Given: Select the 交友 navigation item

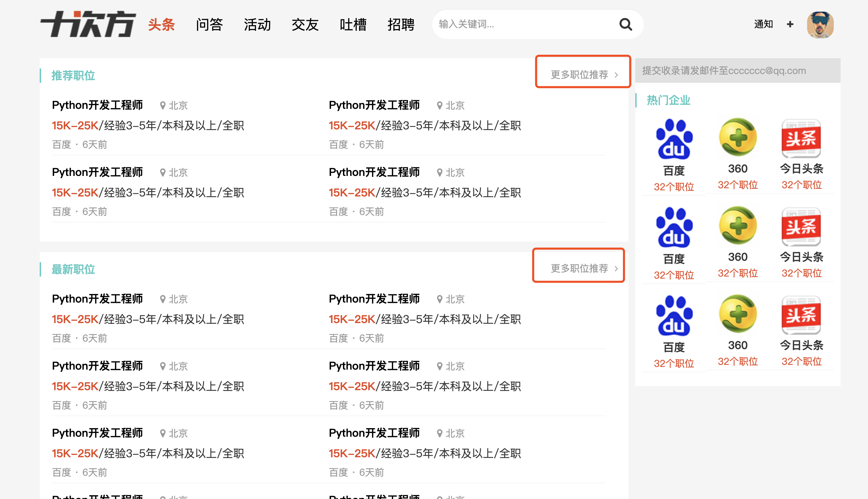Looking at the screenshot, I should [305, 25].
